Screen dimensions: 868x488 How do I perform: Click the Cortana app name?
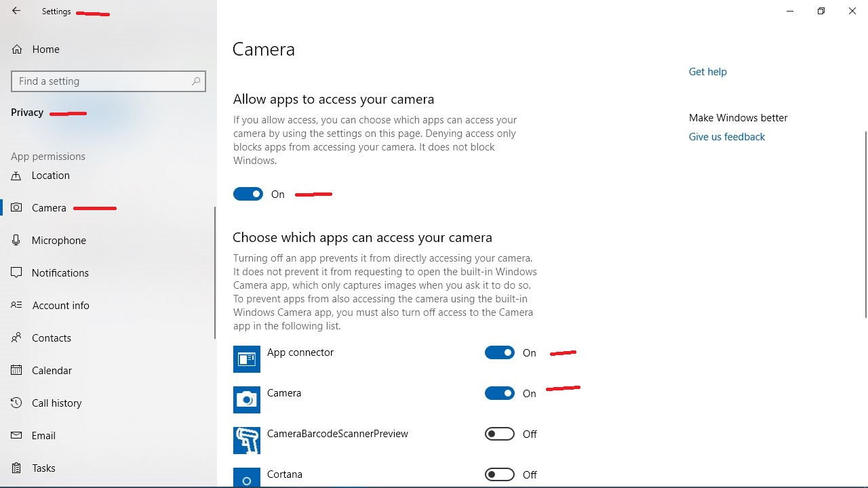(285, 474)
